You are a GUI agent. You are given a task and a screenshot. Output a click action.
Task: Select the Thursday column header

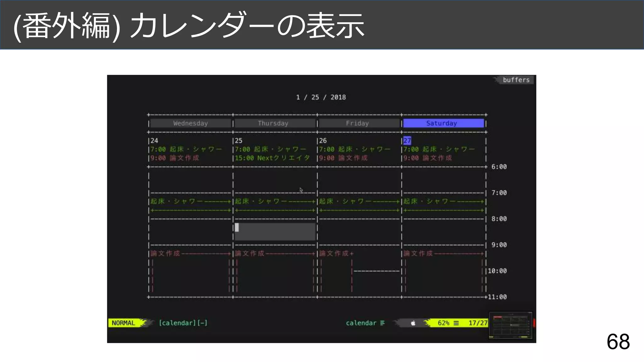coord(275,123)
